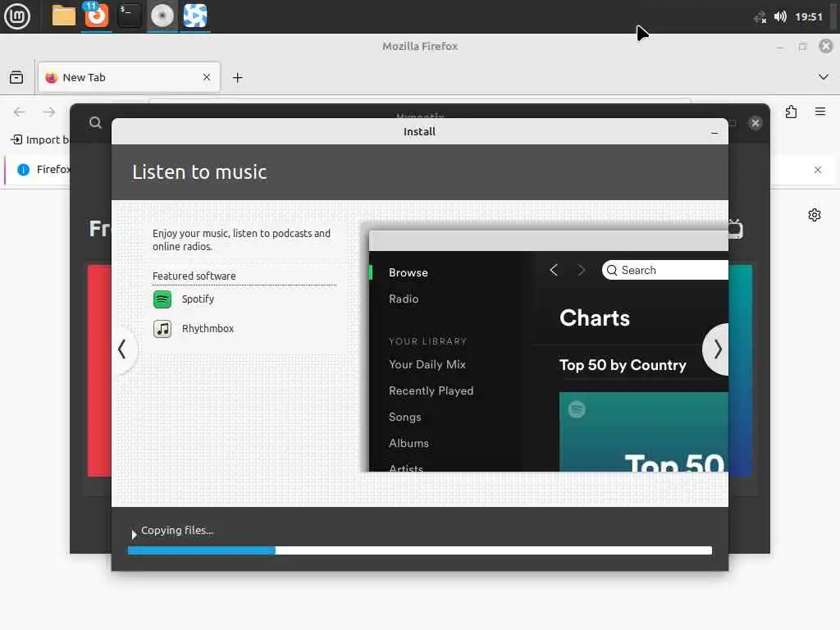Show calendar from the 19:51 clock
The width and height of the screenshot is (840, 630).
coord(808,16)
